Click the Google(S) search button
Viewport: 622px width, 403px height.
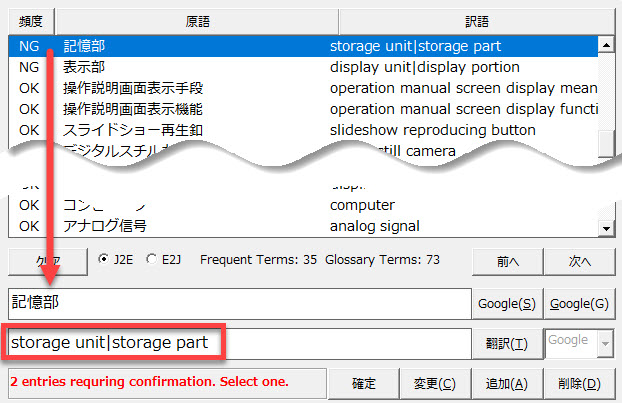(506, 303)
